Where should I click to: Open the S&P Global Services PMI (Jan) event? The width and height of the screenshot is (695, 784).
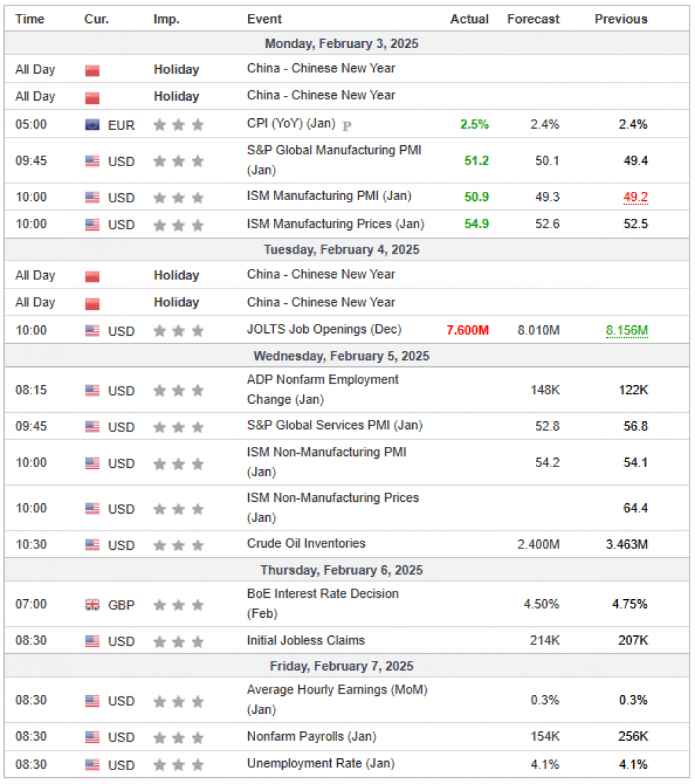pyautogui.click(x=334, y=425)
